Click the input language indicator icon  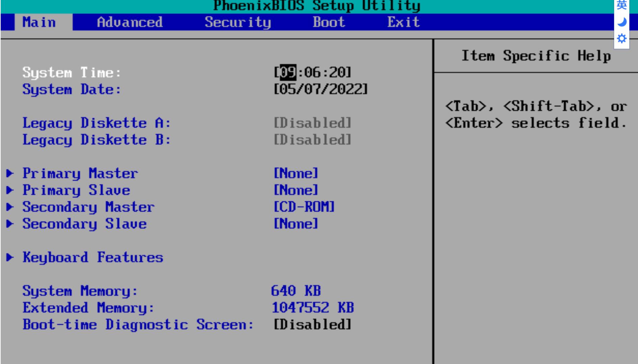[621, 5]
